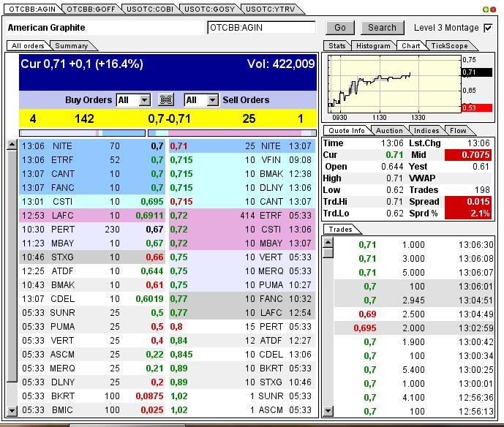The image size is (504, 427).
Task: Click Trades list scroll-up arrow
Action: [328, 241]
